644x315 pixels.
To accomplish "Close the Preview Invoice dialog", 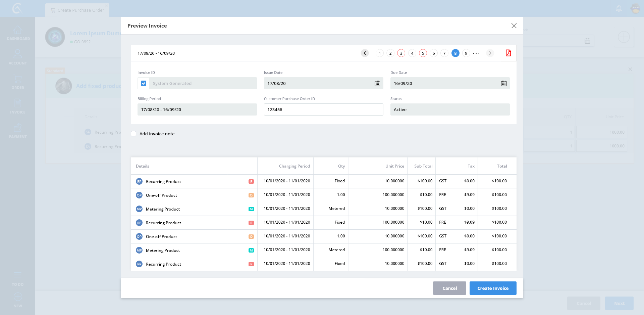I will click(514, 26).
